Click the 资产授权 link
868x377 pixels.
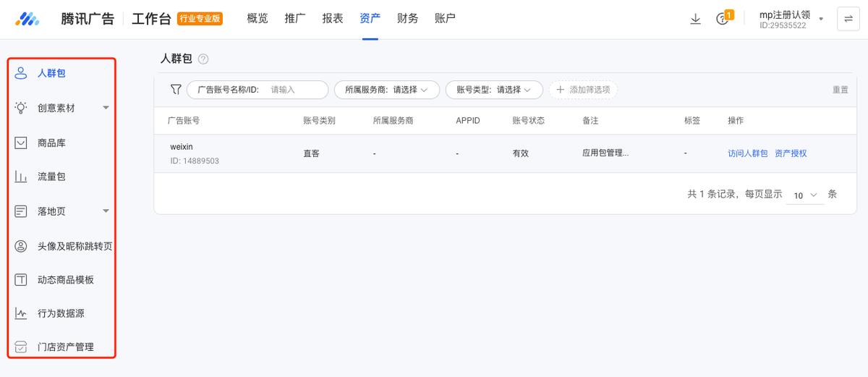[791, 153]
